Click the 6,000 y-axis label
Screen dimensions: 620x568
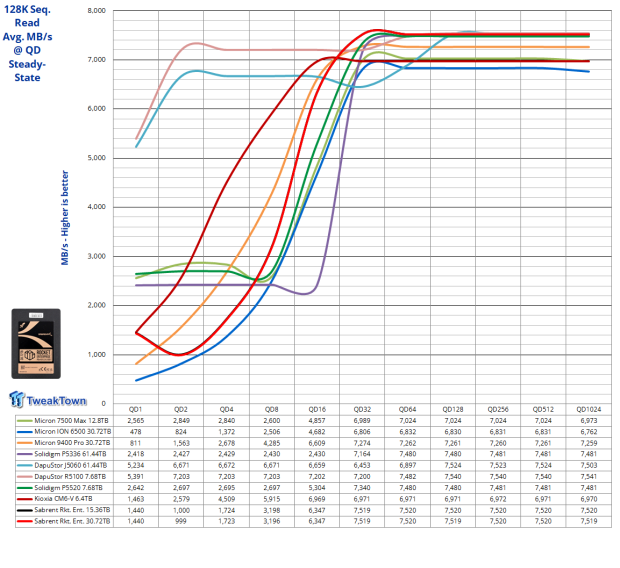pyautogui.click(x=97, y=109)
